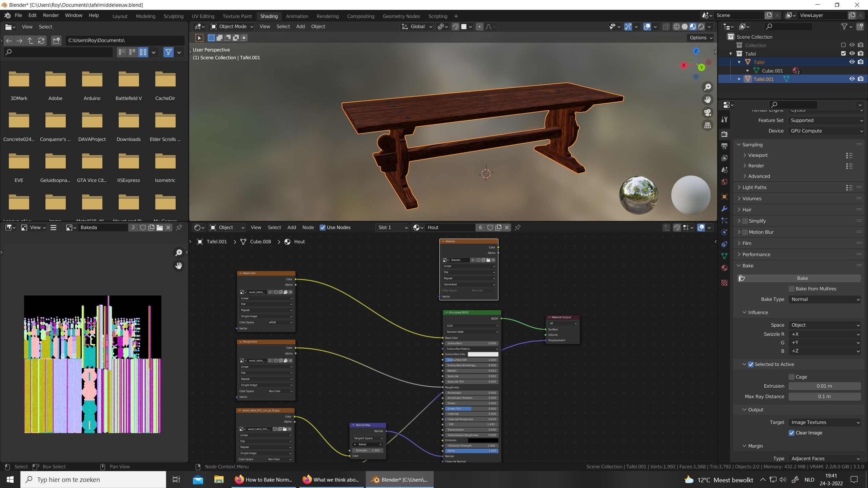Toggle perspective/orthographic grid icon in viewport

click(x=708, y=125)
